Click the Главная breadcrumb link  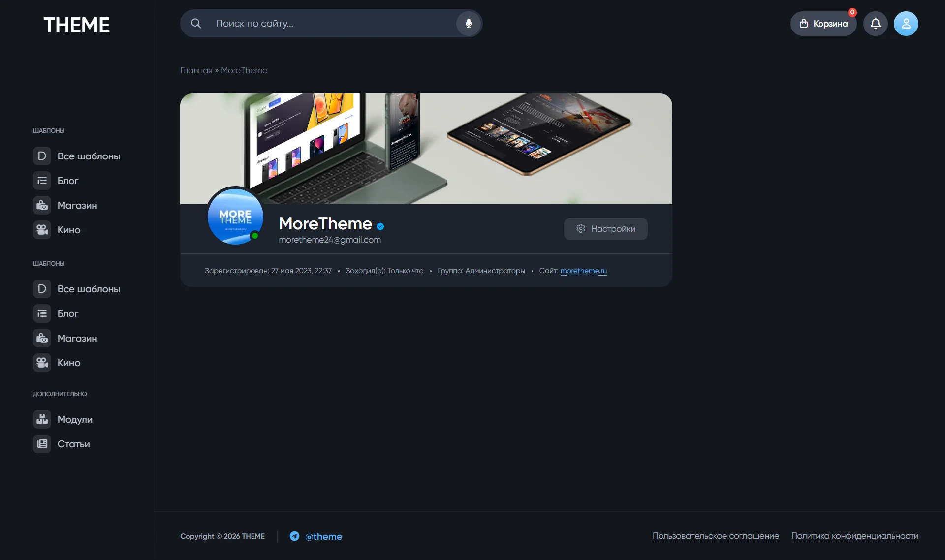[196, 70]
